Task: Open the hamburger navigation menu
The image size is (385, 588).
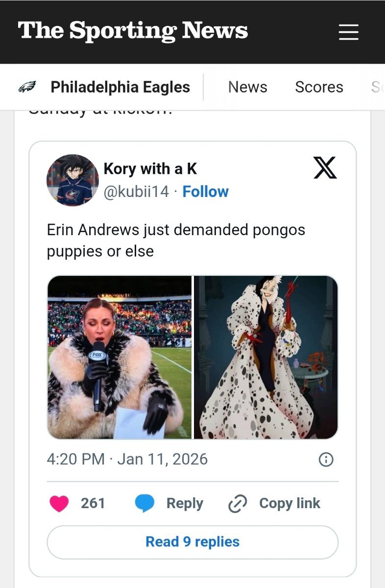Action: 349,32
